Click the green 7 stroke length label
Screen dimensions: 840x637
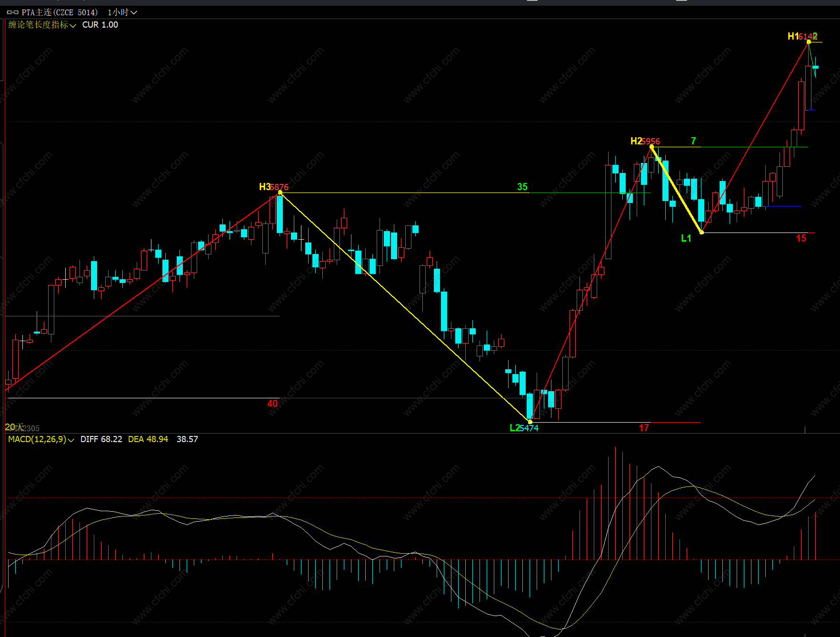point(693,141)
